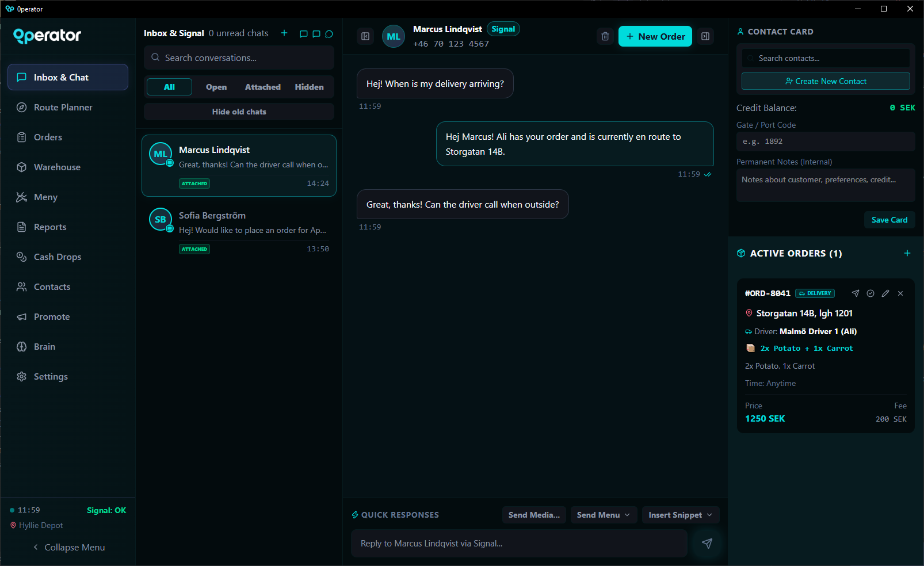Viewport: 924px width, 566px height.
Task: Open Settings in the sidebar
Action: pyautogui.click(x=68, y=376)
